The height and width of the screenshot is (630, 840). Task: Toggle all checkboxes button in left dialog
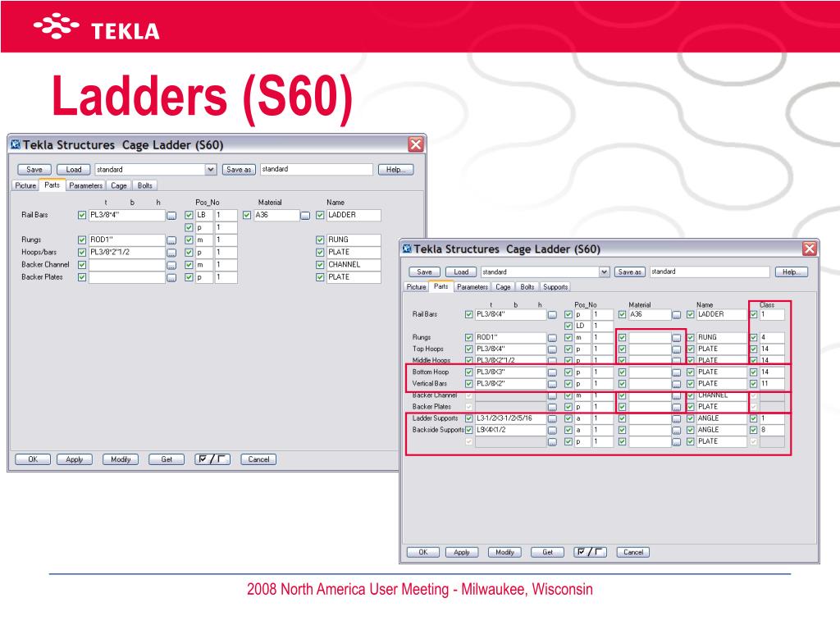click(x=212, y=459)
